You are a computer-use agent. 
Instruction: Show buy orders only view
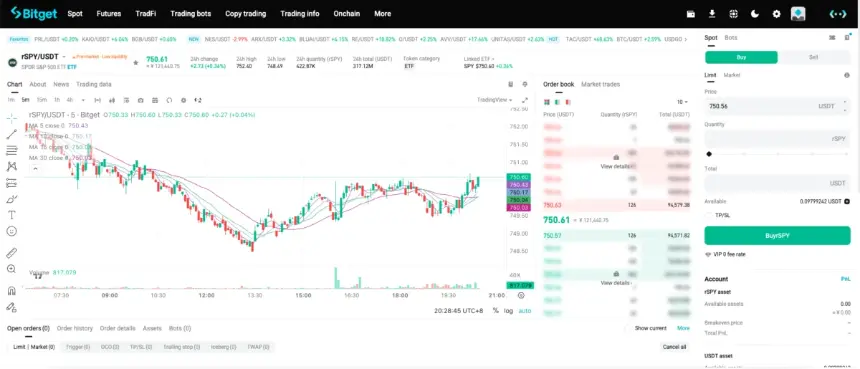tap(557, 102)
